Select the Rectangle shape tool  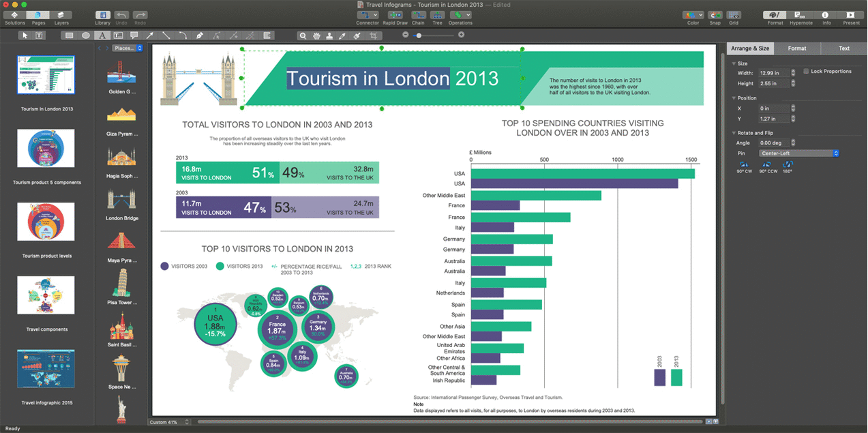click(x=70, y=35)
